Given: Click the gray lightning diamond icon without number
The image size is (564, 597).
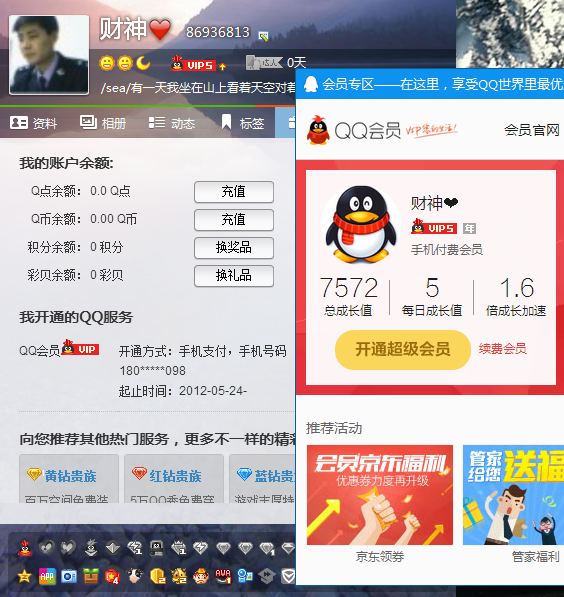Looking at the screenshot, I should tap(200, 548).
